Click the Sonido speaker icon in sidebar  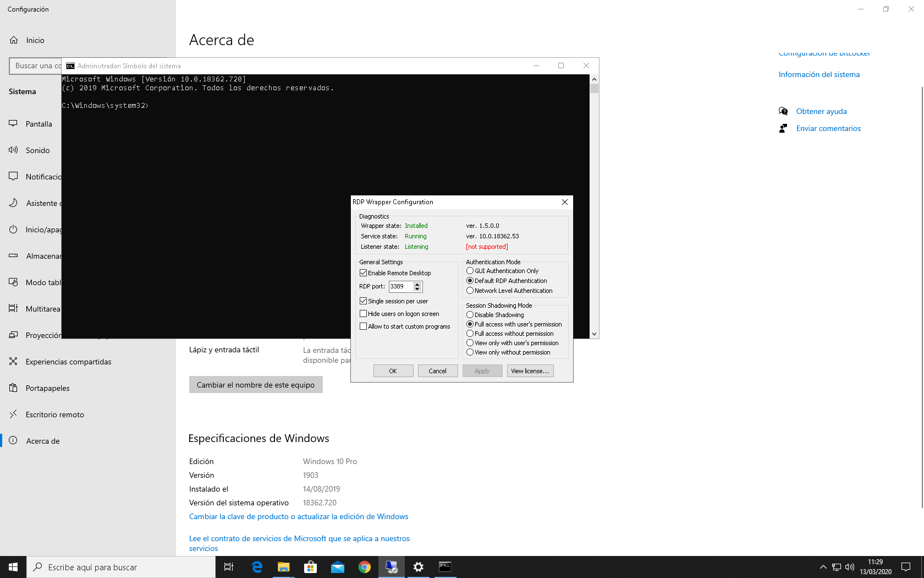pos(13,150)
